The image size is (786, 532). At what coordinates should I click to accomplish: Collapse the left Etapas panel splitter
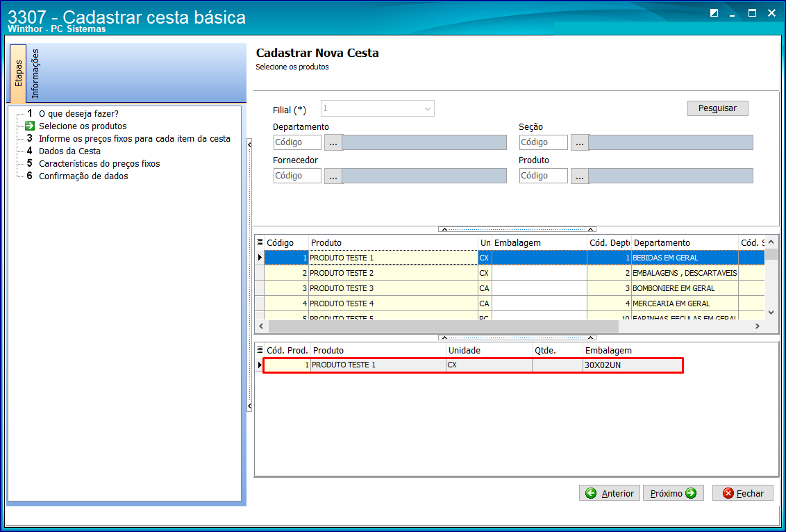(x=250, y=276)
